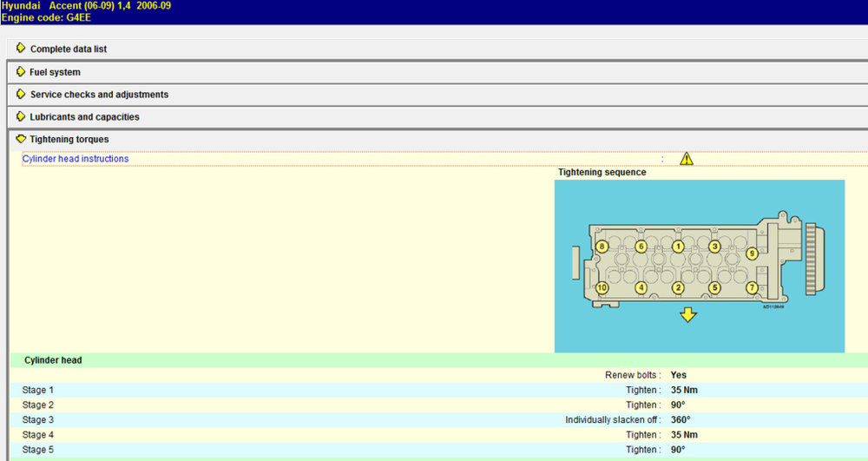Click the Stage 1 Tighten label
This screenshot has height=461, width=868.
pyautogui.click(x=643, y=390)
